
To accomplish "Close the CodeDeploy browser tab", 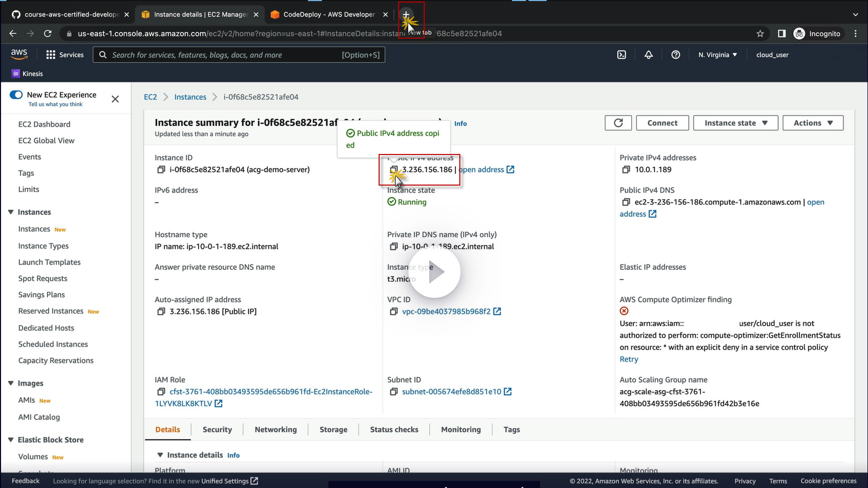I will [x=385, y=15].
